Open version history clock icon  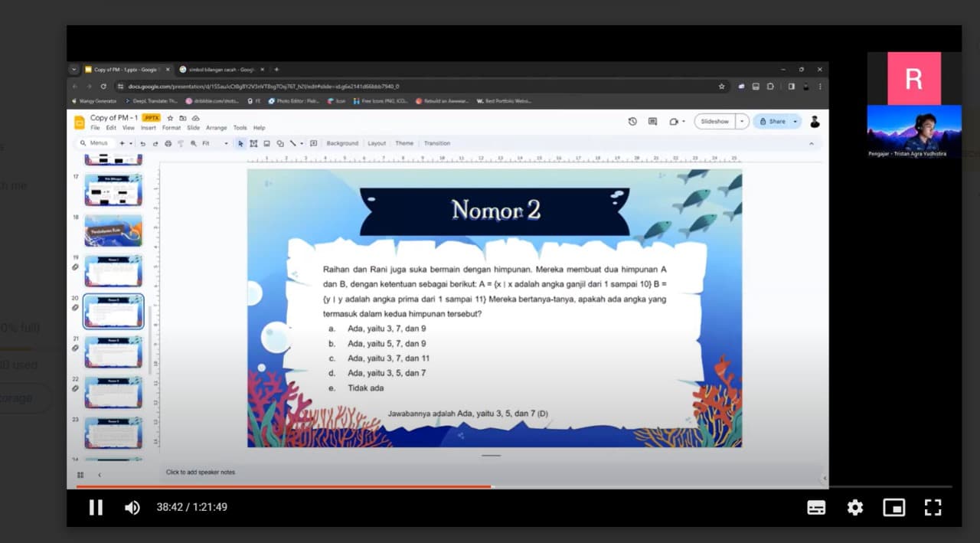(x=632, y=121)
